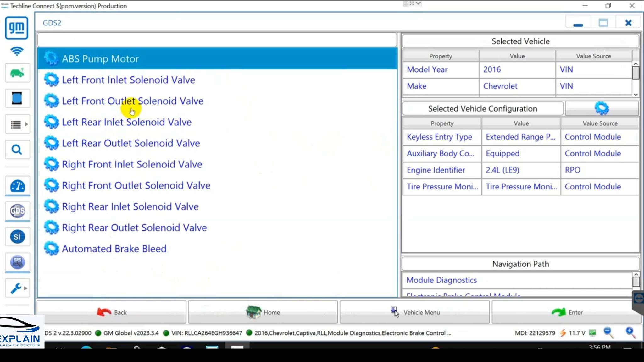
Task: Open the Wi-Fi connection icon in sidebar
Action: (17, 51)
